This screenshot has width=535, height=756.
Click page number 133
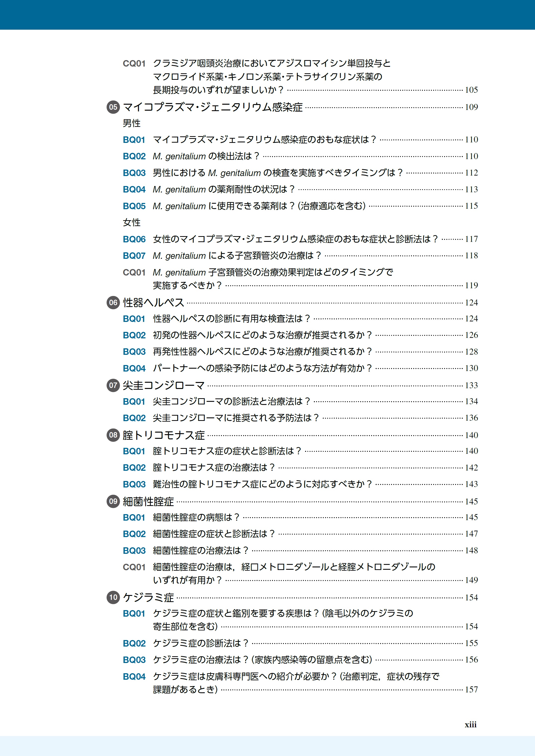[x=471, y=385]
